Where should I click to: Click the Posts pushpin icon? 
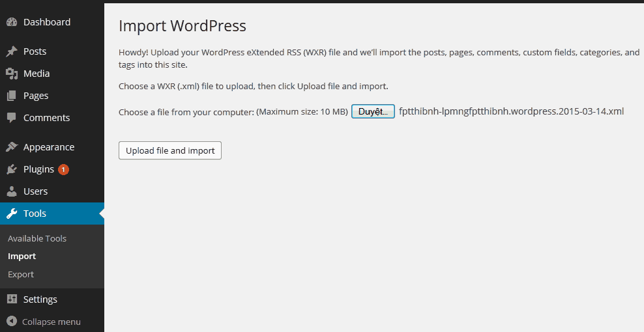pos(12,51)
